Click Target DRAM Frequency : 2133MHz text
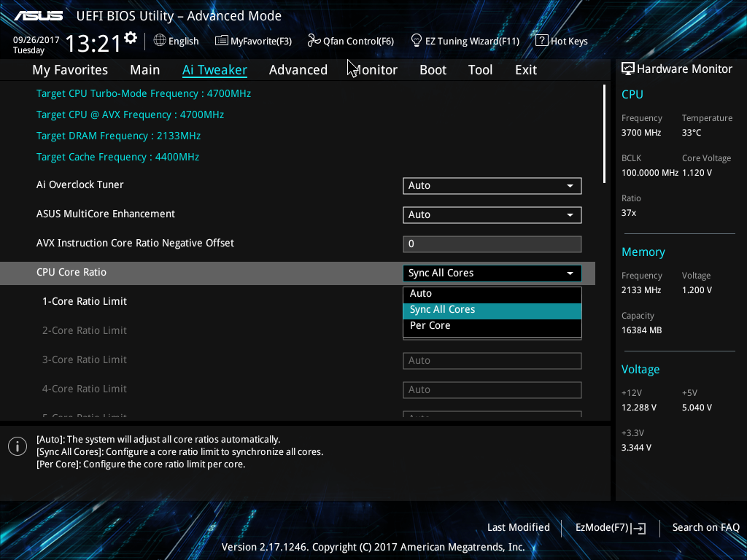The width and height of the screenshot is (747, 560). (118, 136)
